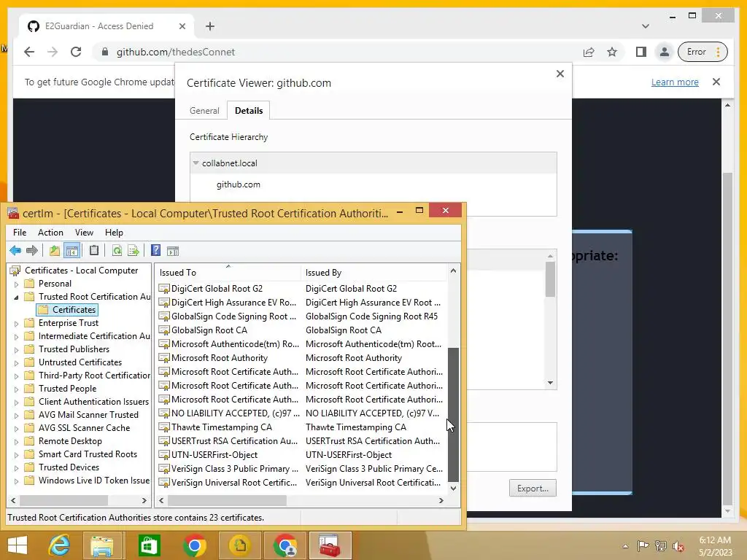This screenshot has width=747, height=560.
Task: Click the certificate list horizontal scrollbar
Action: (228, 500)
